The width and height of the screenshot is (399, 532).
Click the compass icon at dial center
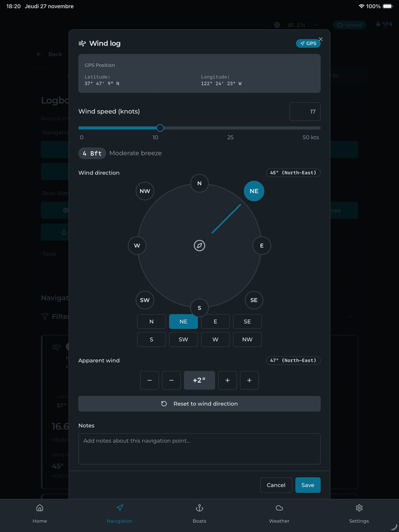click(x=199, y=246)
